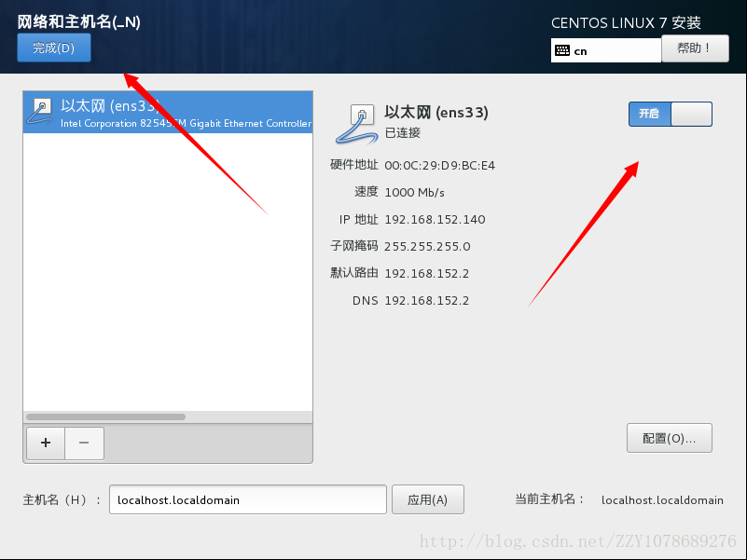Click the blank side of the on/off switch
Image resolution: width=747 pixels, height=560 pixels.
691,114
